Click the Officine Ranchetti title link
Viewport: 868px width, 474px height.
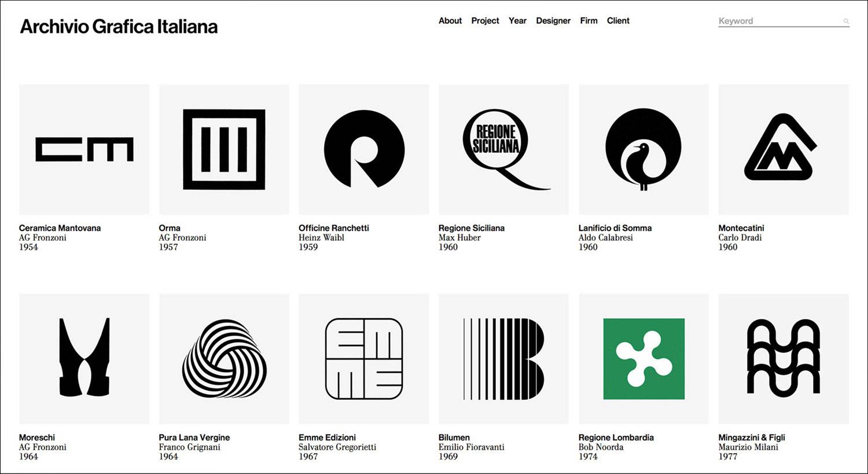point(334,228)
